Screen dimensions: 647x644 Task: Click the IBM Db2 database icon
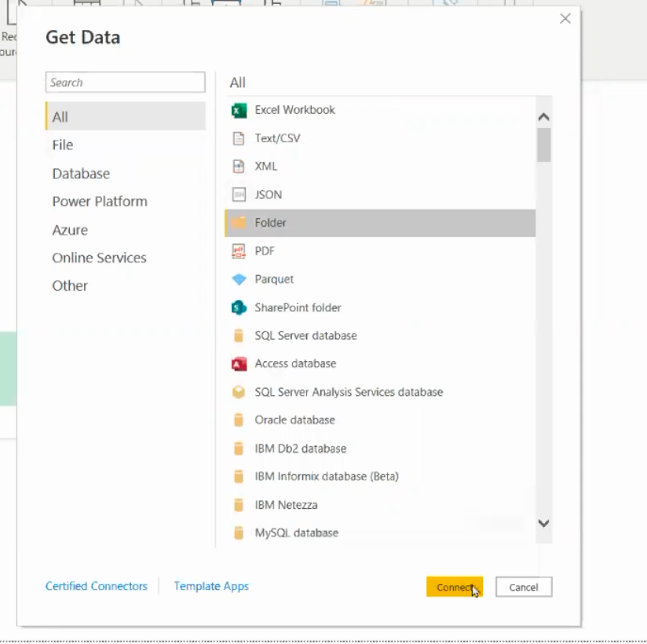(239, 448)
